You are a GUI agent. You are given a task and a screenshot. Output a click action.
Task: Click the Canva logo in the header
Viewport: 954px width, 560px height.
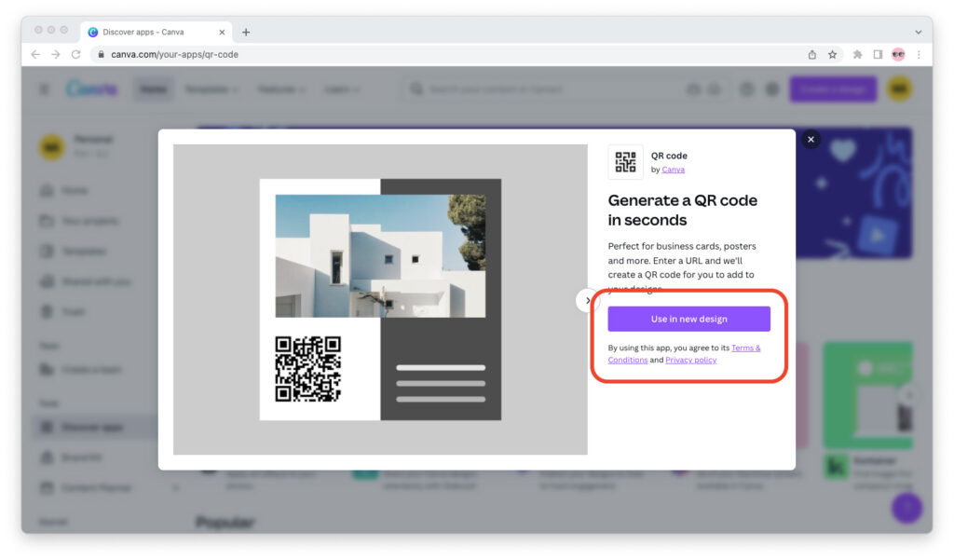92,89
